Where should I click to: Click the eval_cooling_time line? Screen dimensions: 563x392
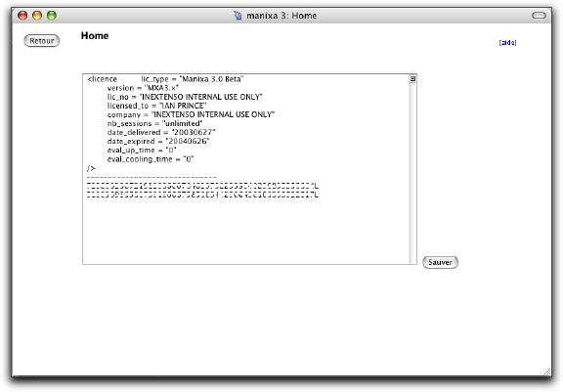[x=151, y=159]
